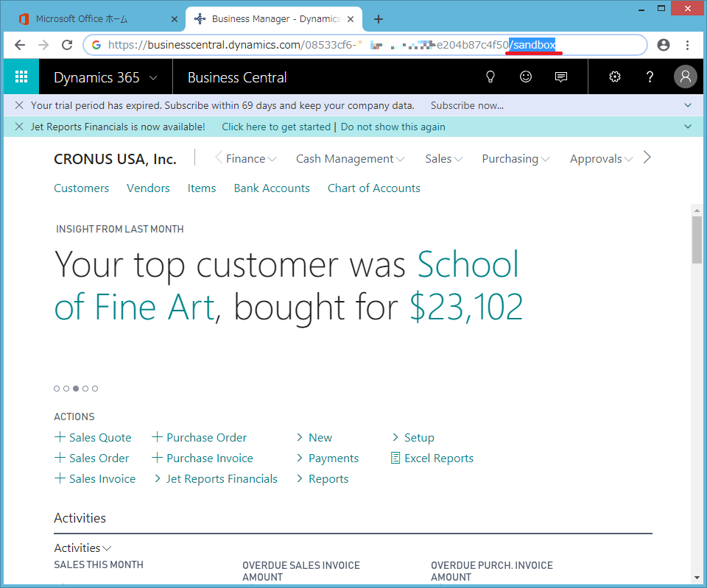Click the scrollbar down arrow
Image resolution: width=707 pixels, height=588 pixels.
(697, 578)
